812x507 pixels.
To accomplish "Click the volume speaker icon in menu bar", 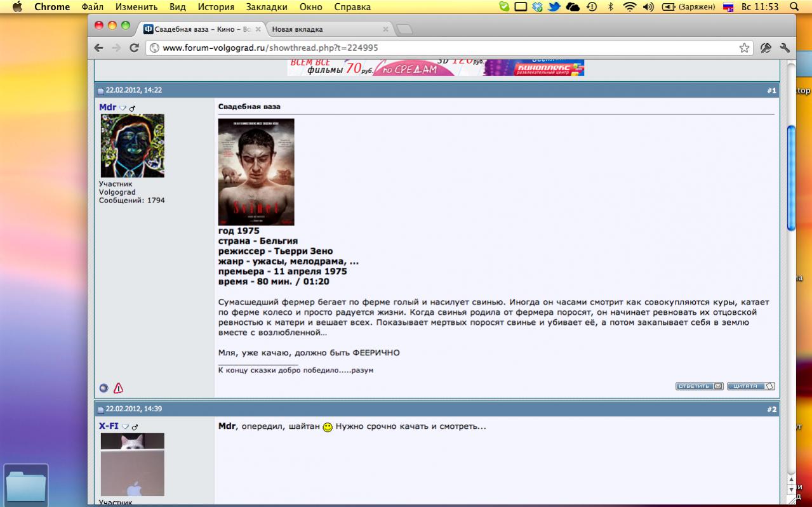I will coord(648,7).
